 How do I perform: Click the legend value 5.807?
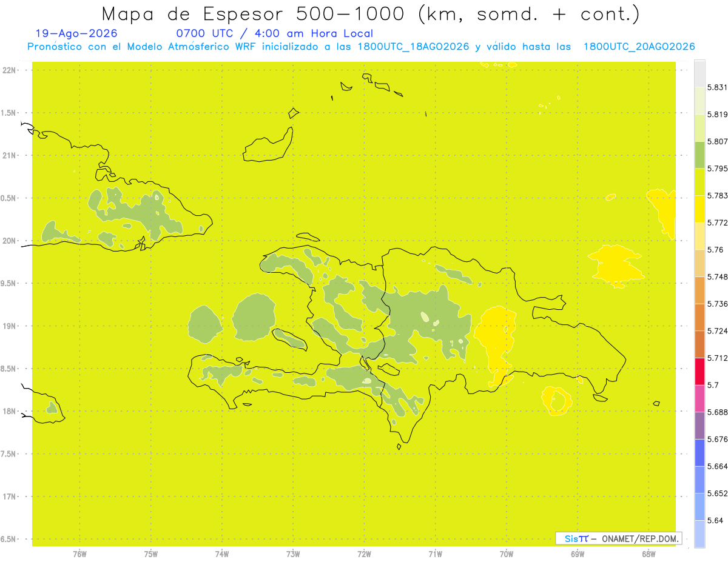[x=717, y=141]
